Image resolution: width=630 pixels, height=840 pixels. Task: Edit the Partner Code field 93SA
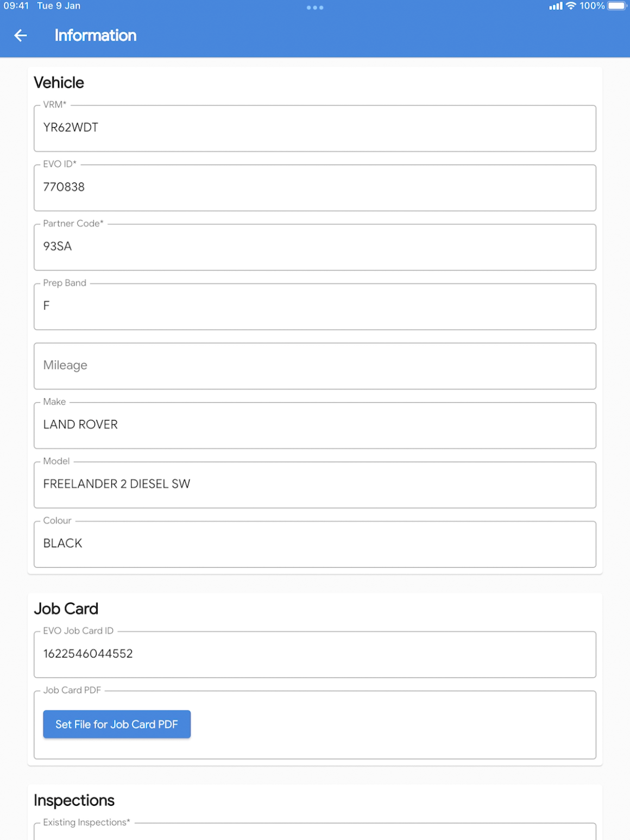[315, 247]
